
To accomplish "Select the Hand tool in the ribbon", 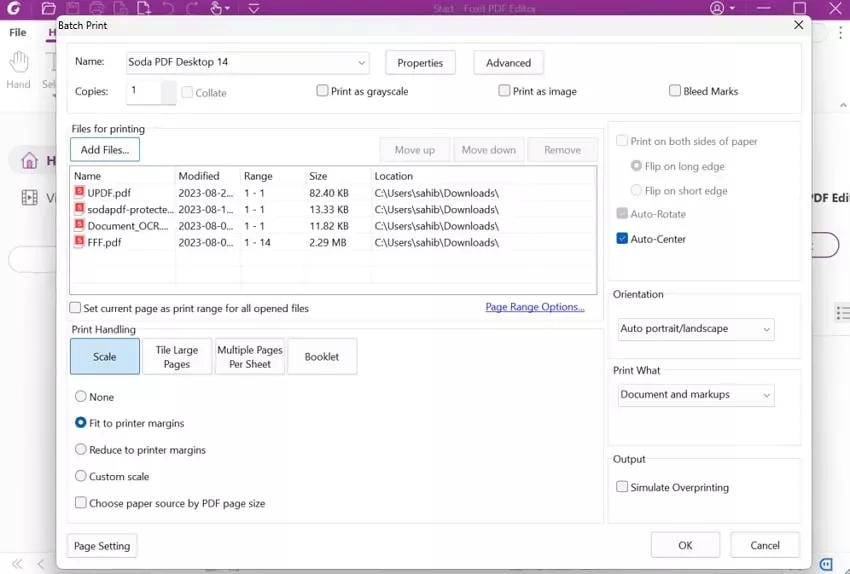I will (18, 70).
